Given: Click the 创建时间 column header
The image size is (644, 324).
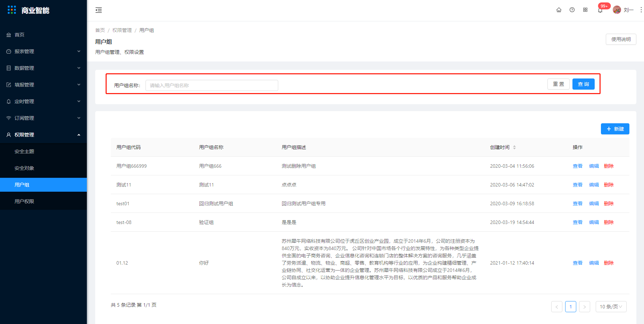Looking at the screenshot, I should (500, 147).
